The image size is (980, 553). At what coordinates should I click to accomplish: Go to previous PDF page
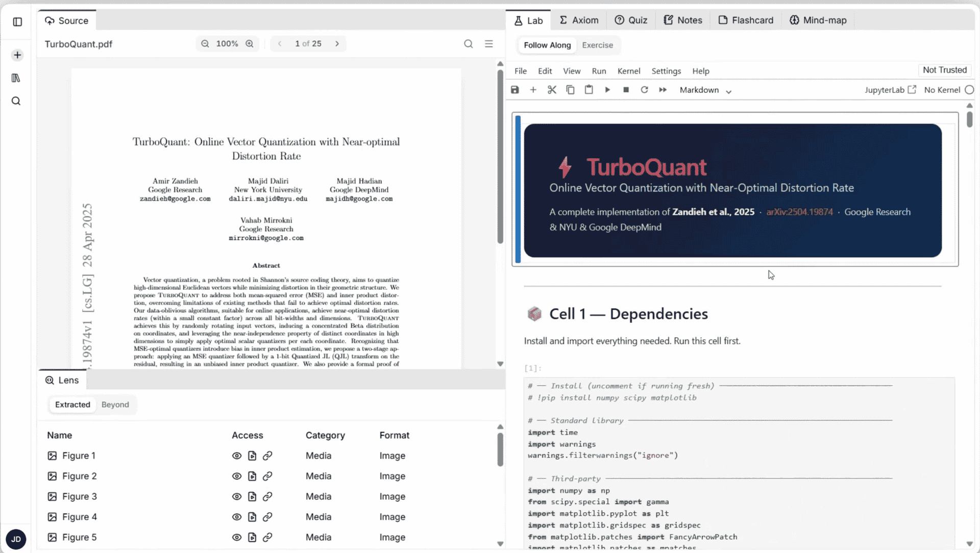280,44
